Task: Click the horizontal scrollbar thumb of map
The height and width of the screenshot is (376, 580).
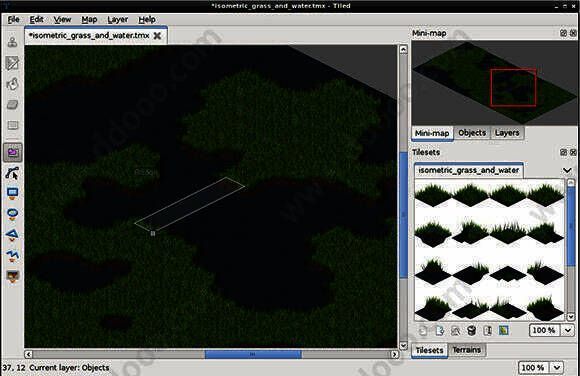Action: point(253,354)
